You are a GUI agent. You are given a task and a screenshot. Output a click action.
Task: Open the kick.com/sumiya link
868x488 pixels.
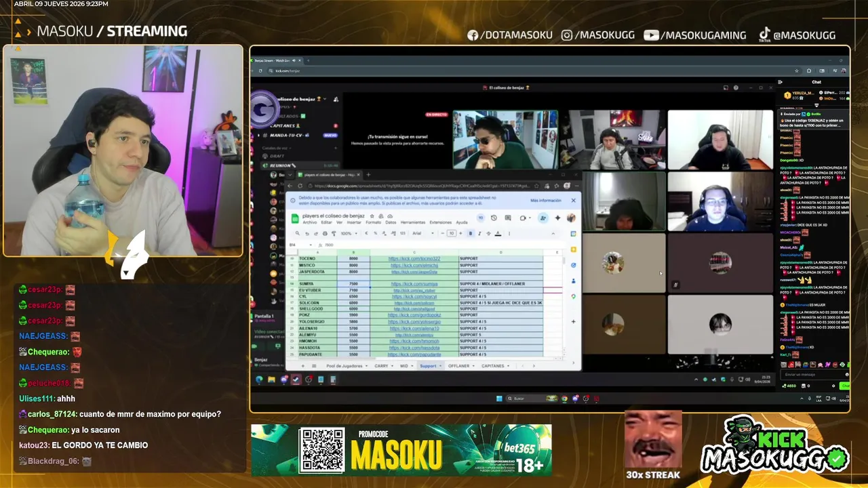414,284
